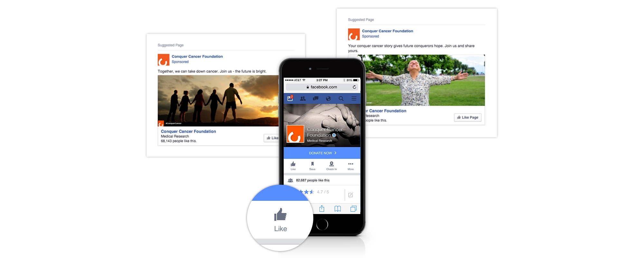
Task: Tap the News Feed icon with the notification badge
Action: 290,98
